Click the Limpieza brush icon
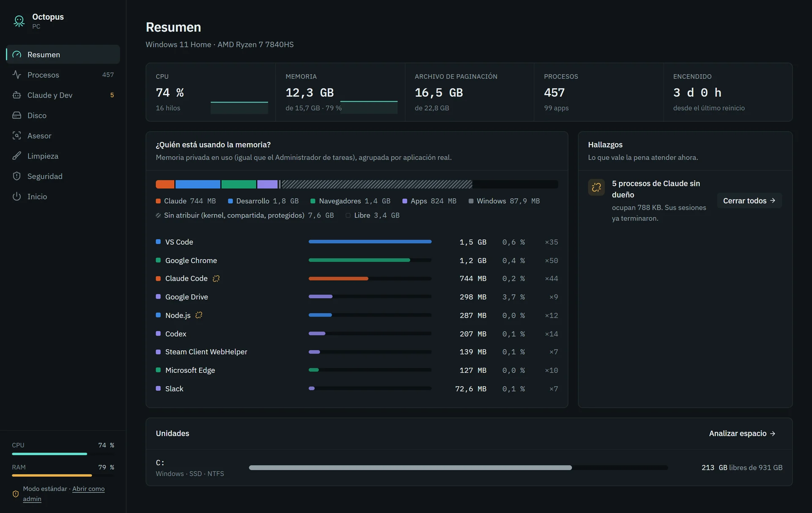The width and height of the screenshot is (812, 513). point(16,156)
